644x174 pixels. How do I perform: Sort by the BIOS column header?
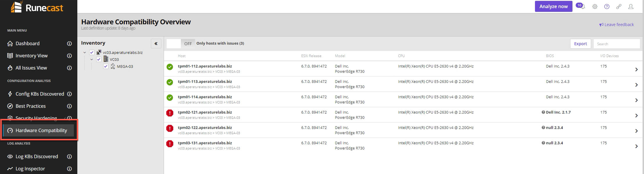(550, 56)
